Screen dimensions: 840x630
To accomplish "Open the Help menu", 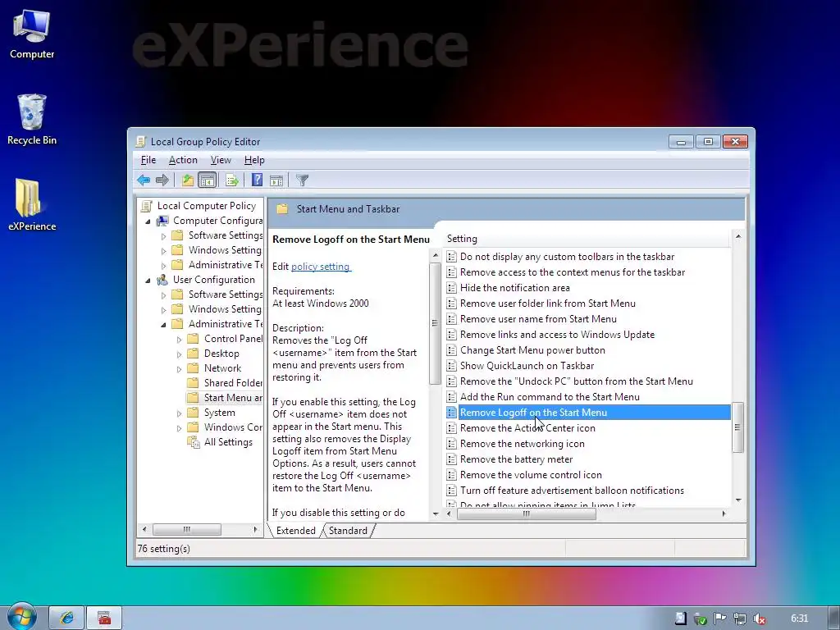I will click(x=254, y=160).
